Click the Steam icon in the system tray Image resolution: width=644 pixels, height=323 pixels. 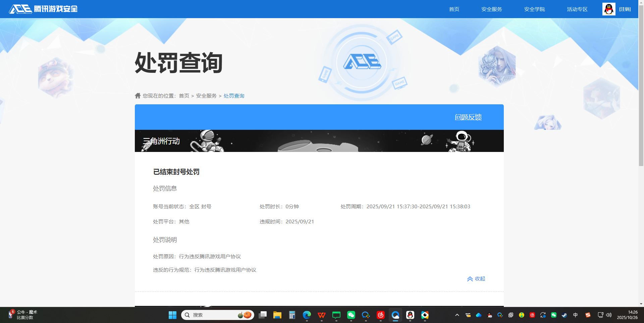[564, 315]
